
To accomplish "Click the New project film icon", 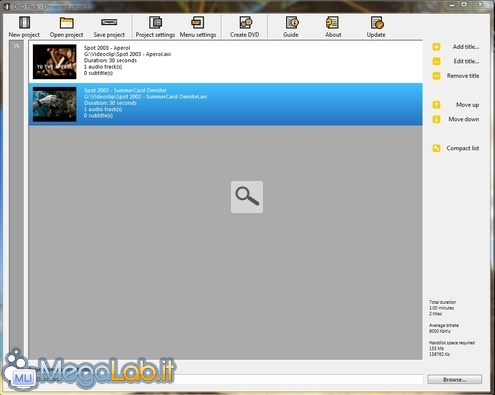I will [24, 23].
